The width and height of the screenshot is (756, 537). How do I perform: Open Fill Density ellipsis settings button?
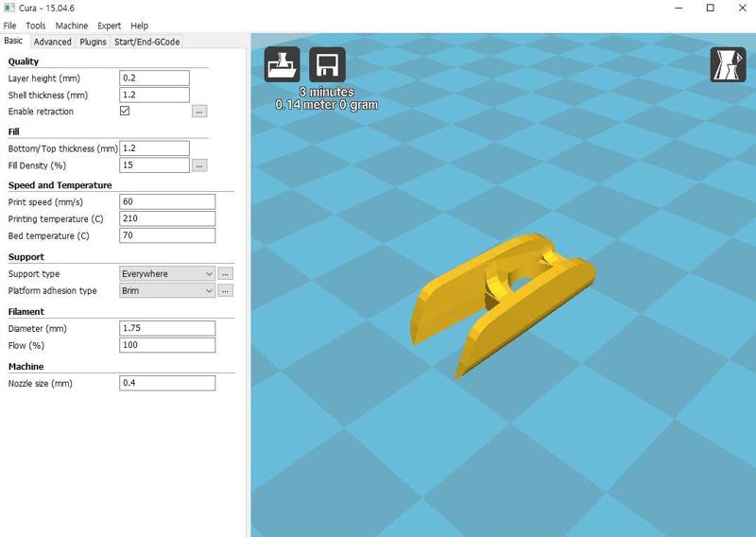[199, 165]
